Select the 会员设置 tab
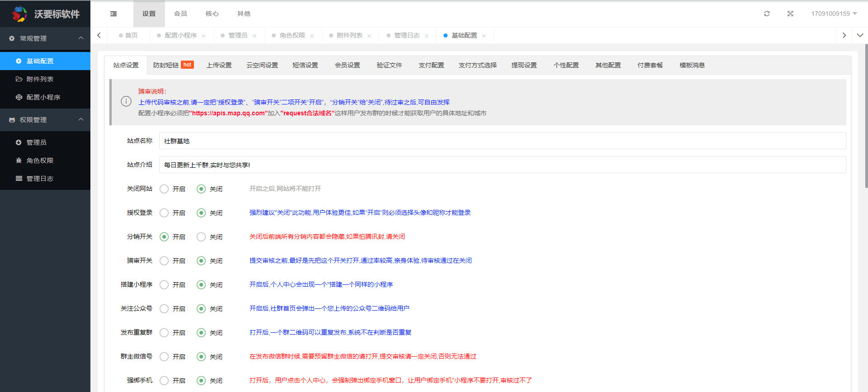 point(347,65)
